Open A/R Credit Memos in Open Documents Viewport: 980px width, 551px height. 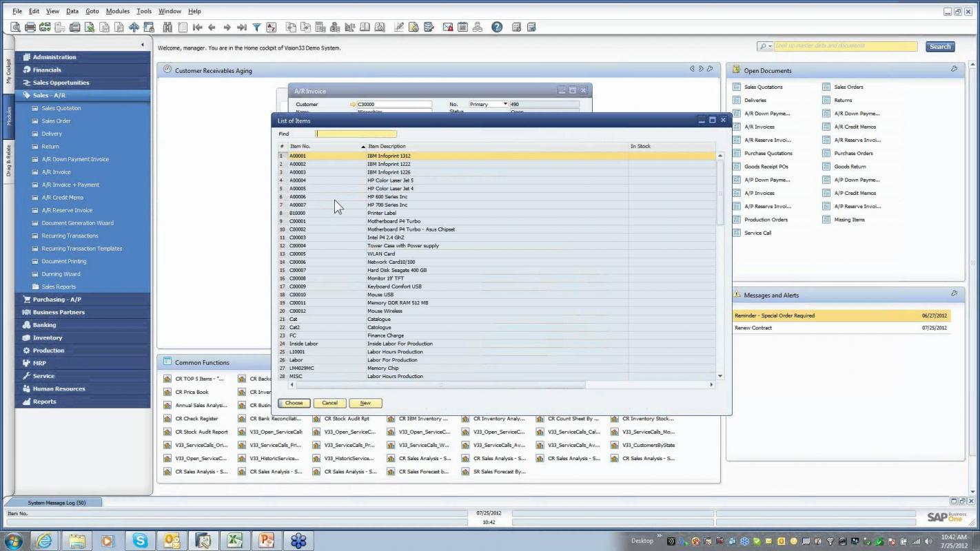click(855, 127)
